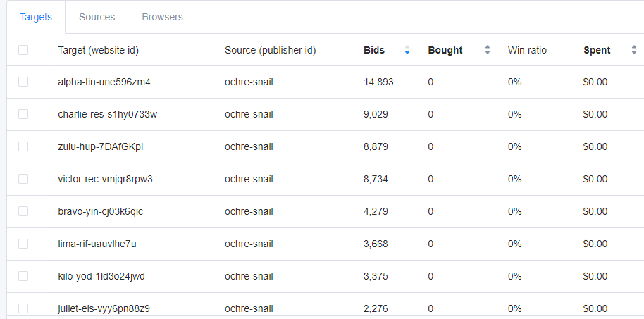This screenshot has width=644, height=319.
Task: Switch to the Sources tab
Action: pyautogui.click(x=97, y=17)
